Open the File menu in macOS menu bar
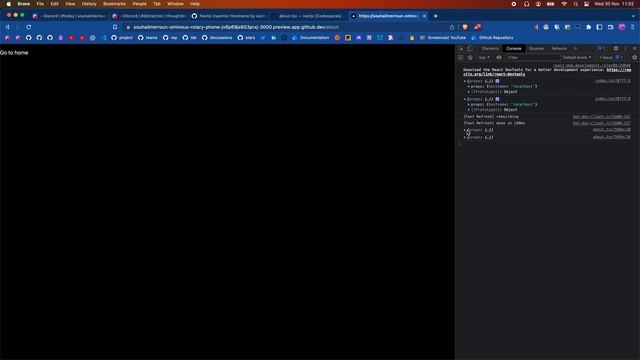The height and width of the screenshot is (360, 640). (40, 4)
